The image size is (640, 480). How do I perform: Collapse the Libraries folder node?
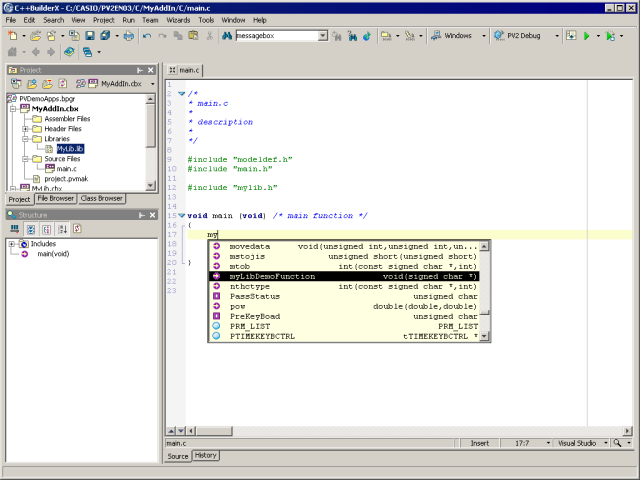(x=25, y=139)
